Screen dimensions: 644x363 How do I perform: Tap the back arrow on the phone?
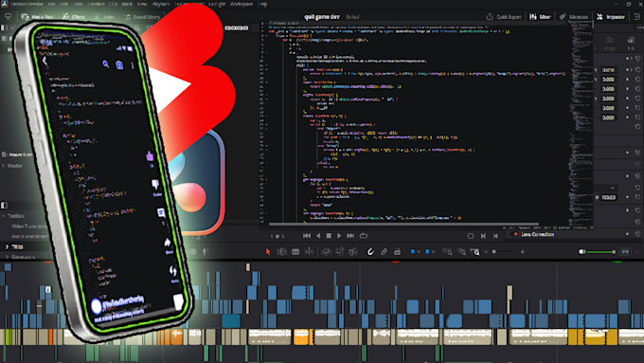(x=45, y=62)
